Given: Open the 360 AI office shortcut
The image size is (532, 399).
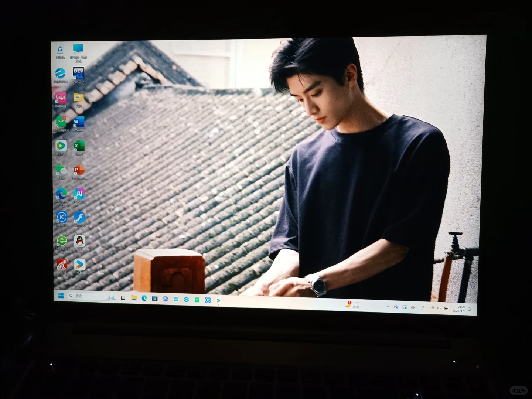Looking at the screenshot, I should 79,195.
